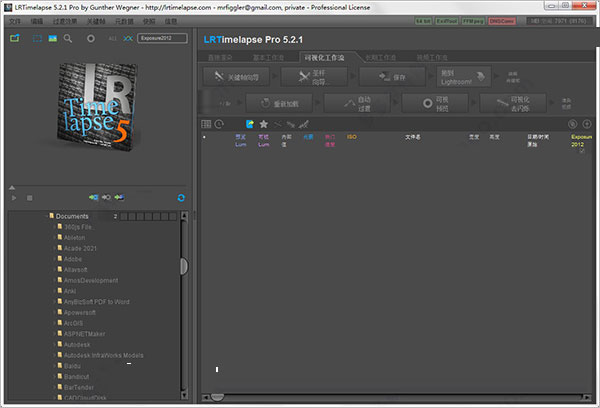Click the white arrow circle icon under preview
Viewport: 600px width, 408px height.
point(106,197)
